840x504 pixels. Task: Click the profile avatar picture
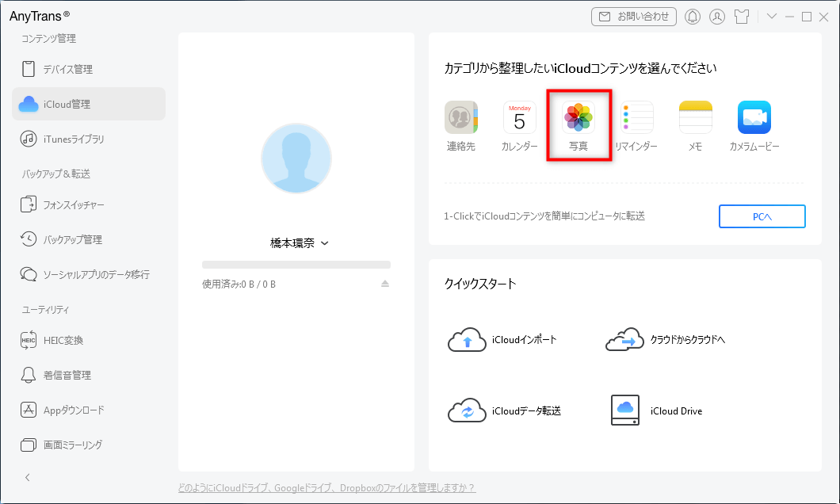[x=296, y=158]
